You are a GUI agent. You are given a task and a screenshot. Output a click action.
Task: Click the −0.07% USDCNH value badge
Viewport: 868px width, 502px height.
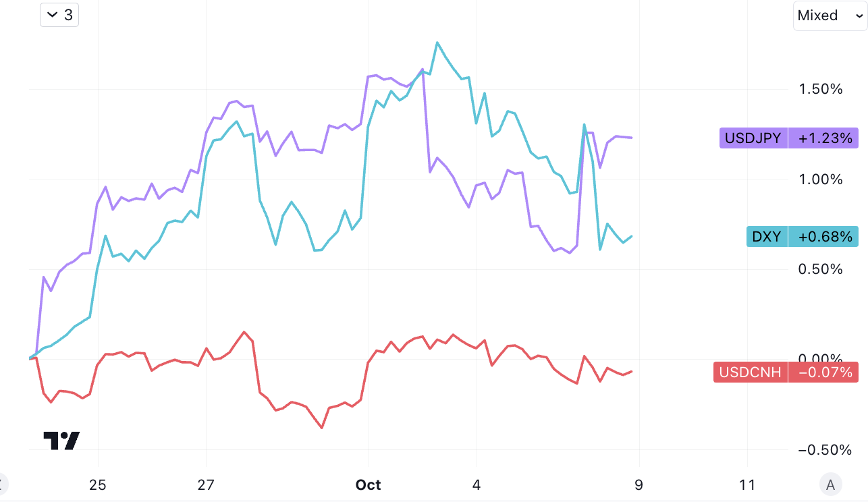click(x=823, y=372)
